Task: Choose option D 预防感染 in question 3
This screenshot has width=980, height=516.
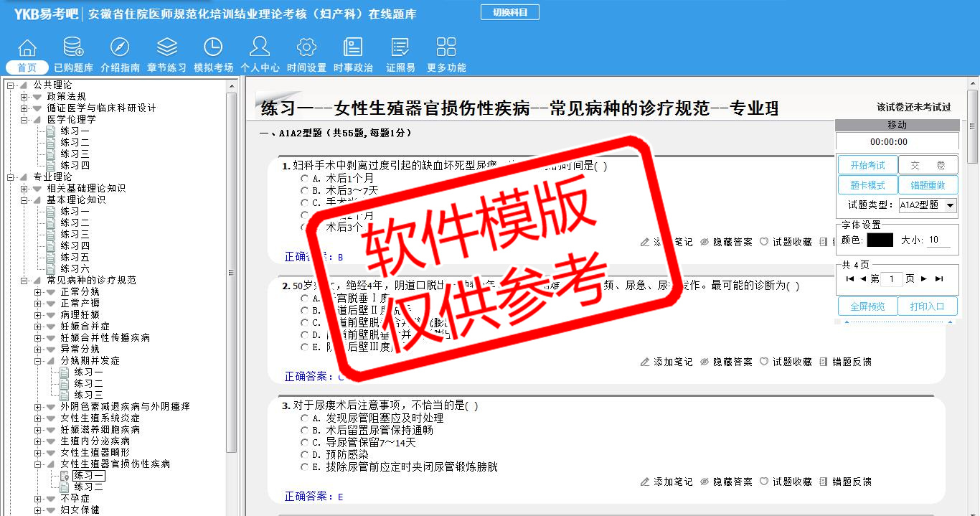Action: [x=305, y=454]
